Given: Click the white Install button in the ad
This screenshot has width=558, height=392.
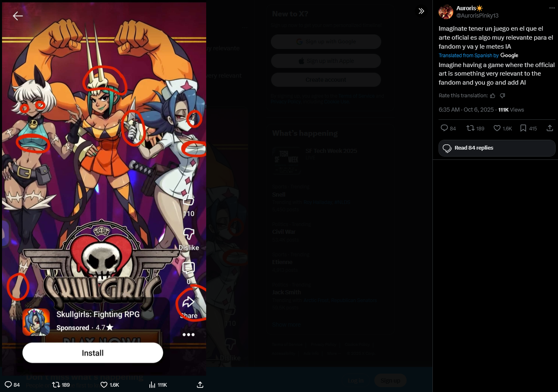Looking at the screenshot, I should (x=93, y=353).
